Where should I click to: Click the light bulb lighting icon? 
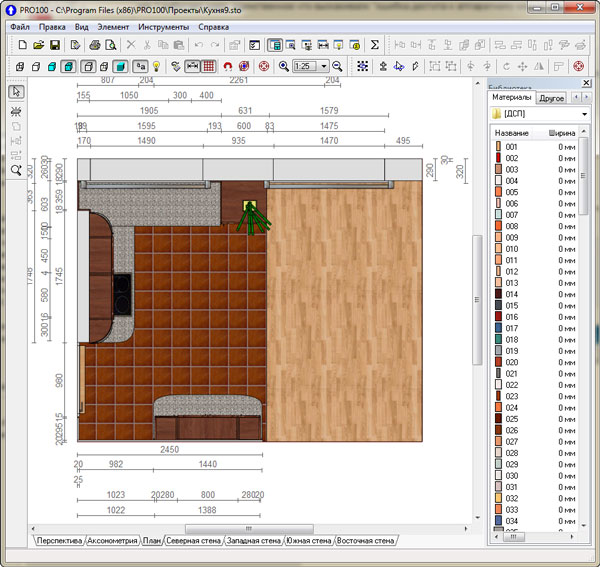pos(156,66)
